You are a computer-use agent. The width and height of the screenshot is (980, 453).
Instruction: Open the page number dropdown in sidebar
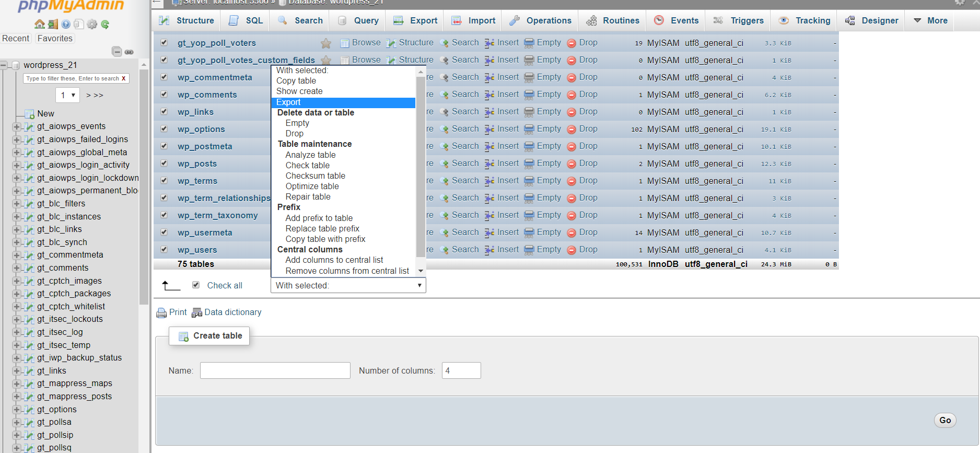pos(67,95)
